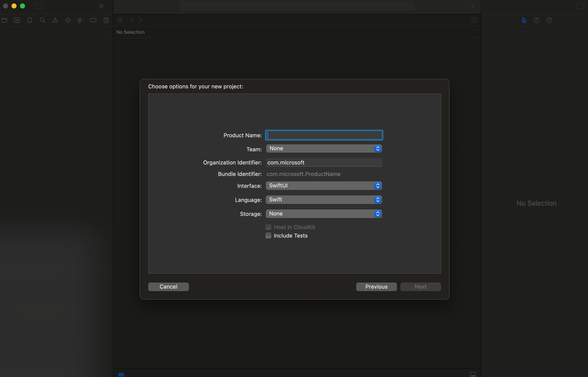Enable the editor split view toggle

[x=474, y=20]
